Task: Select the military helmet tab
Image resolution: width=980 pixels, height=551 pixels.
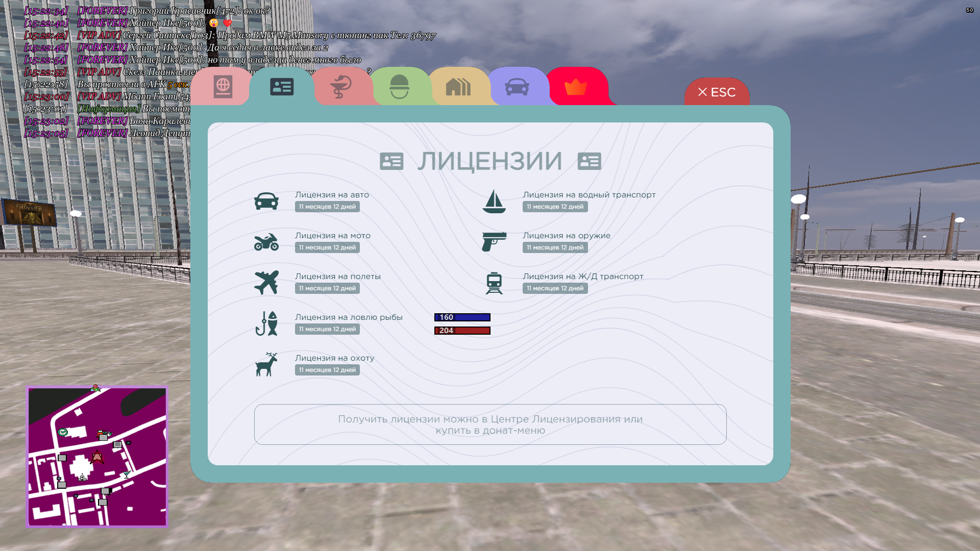Action: click(399, 87)
